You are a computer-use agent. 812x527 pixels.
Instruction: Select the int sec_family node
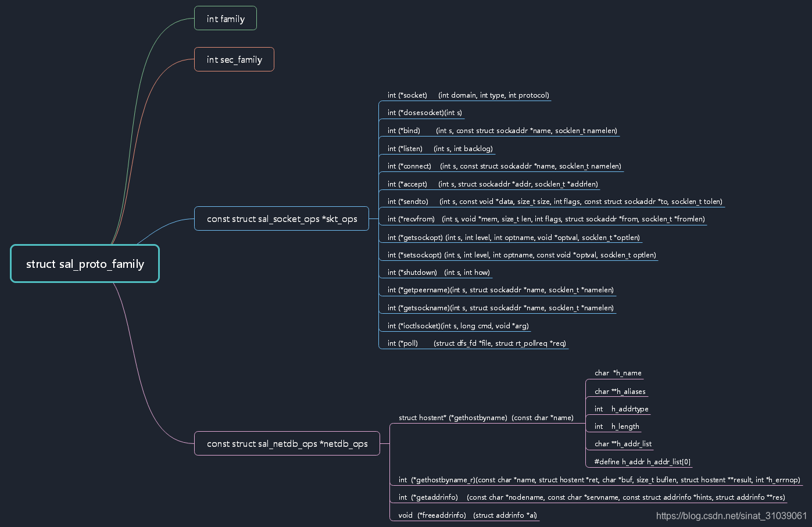coord(234,59)
